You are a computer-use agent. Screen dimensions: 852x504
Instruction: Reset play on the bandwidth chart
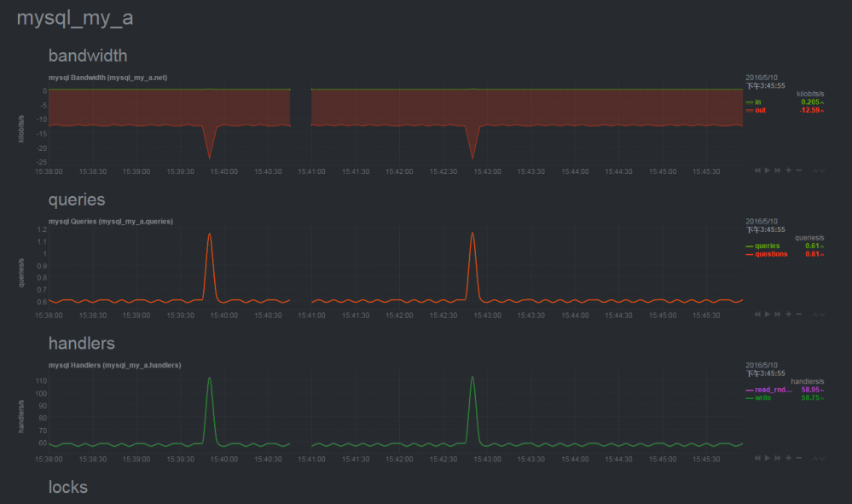pos(768,171)
